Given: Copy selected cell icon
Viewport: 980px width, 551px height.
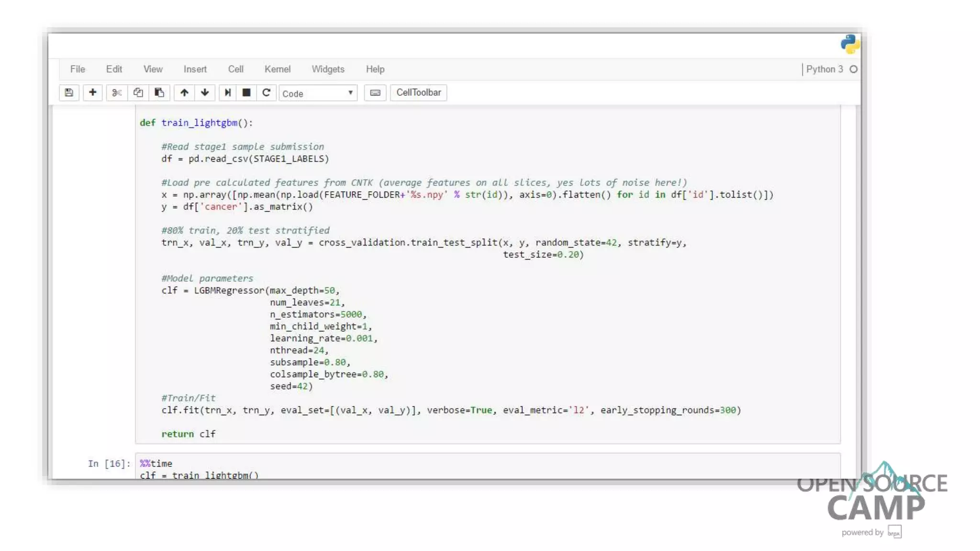Looking at the screenshot, I should (138, 93).
